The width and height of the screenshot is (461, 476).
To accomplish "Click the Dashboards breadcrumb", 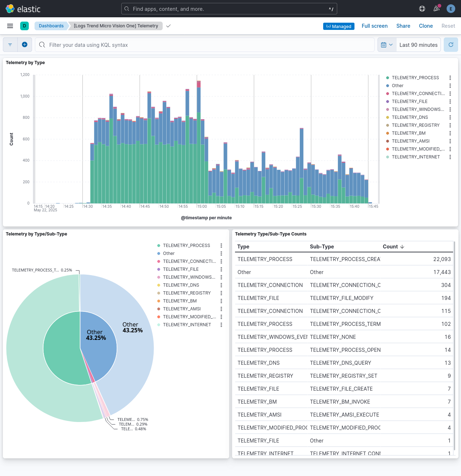I will (x=51, y=26).
